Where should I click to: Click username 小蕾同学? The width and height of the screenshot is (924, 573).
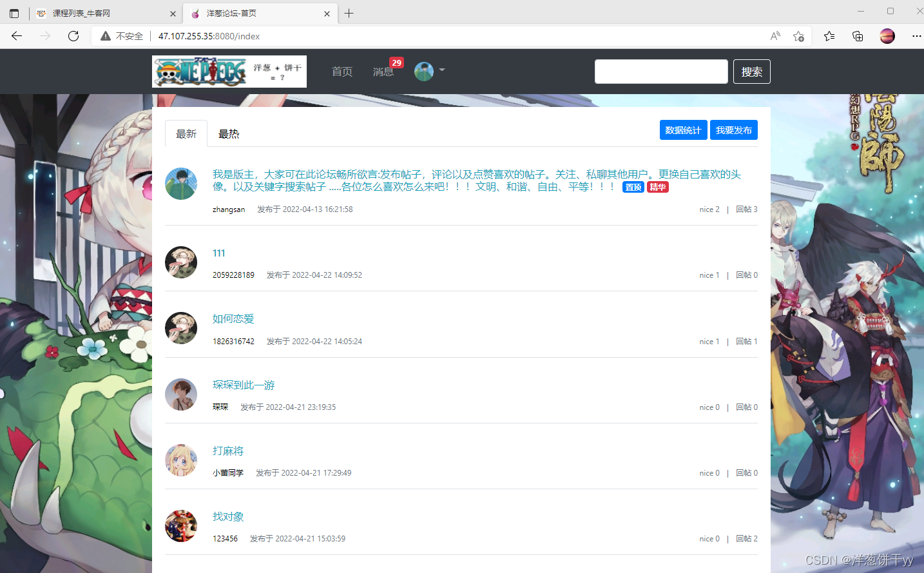click(228, 473)
